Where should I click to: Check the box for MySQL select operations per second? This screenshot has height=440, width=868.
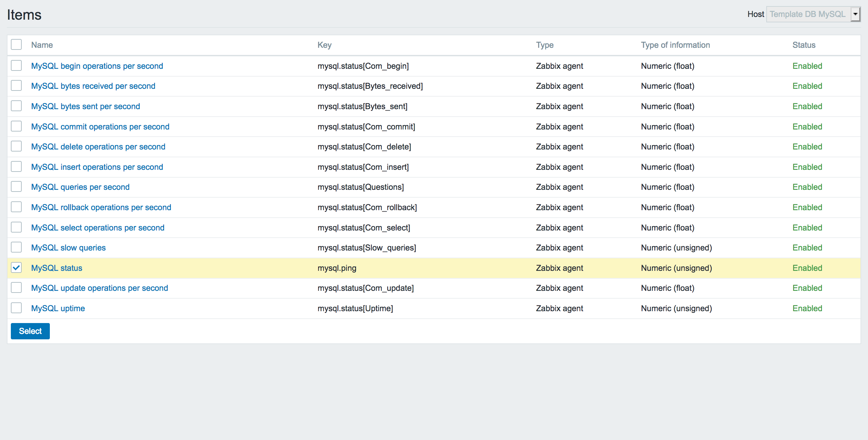16,227
